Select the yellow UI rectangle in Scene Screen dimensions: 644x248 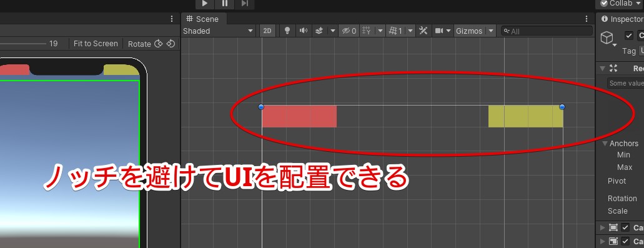point(526,116)
